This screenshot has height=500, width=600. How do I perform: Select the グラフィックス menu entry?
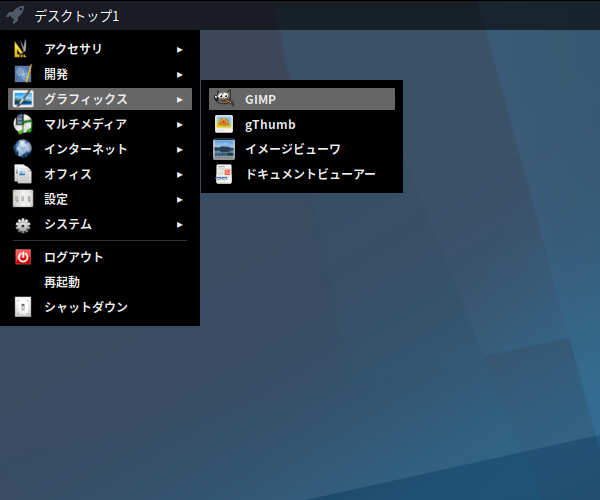point(100,99)
